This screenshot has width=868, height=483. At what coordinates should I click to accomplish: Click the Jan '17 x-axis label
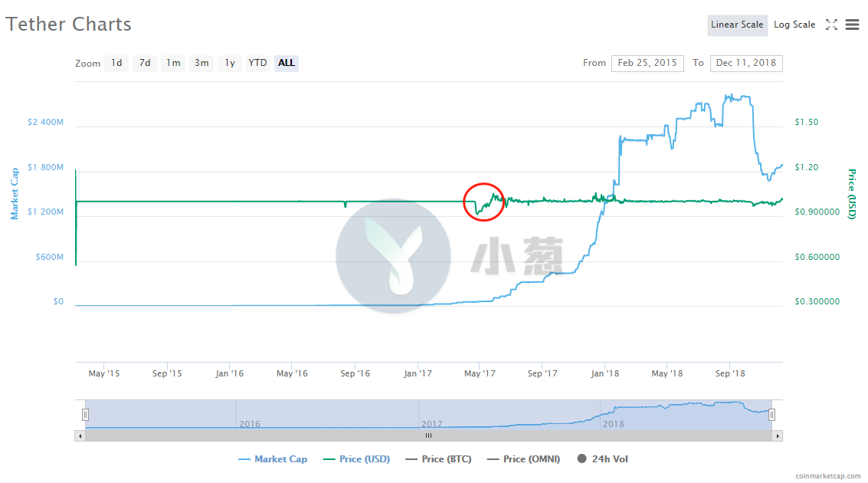click(x=418, y=373)
